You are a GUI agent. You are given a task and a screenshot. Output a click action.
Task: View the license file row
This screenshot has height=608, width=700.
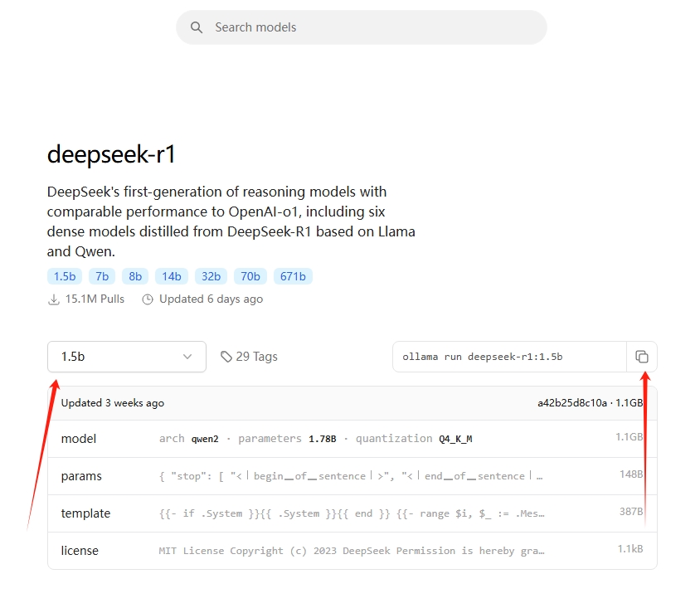[352, 551]
